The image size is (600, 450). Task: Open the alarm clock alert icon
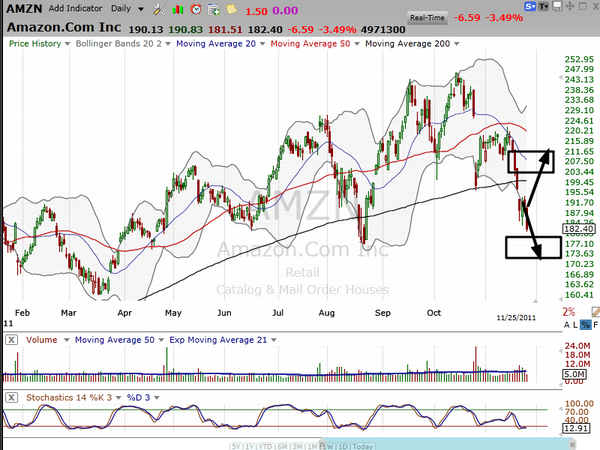coord(196,9)
